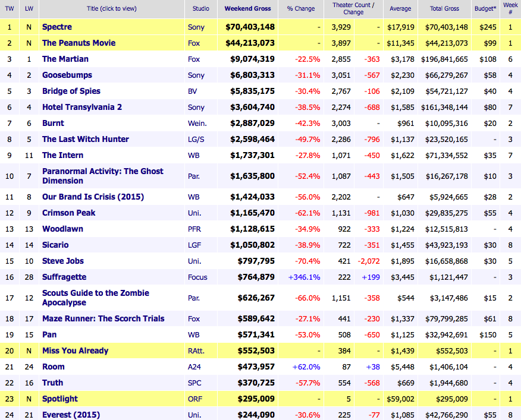Open the Goosebumps title link

pyautogui.click(x=67, y=75)
